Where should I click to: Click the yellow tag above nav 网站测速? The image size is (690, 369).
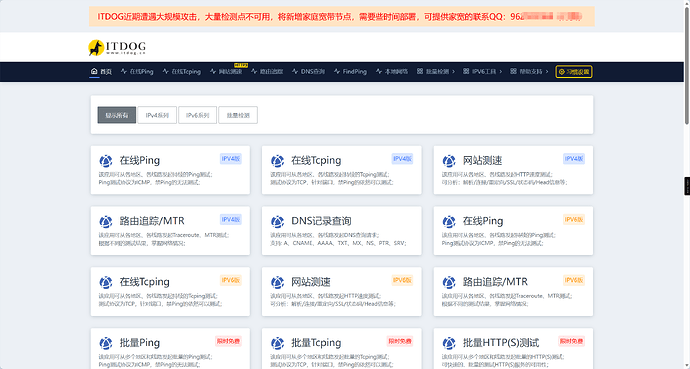pyautogui.click(x=241, y=65)
